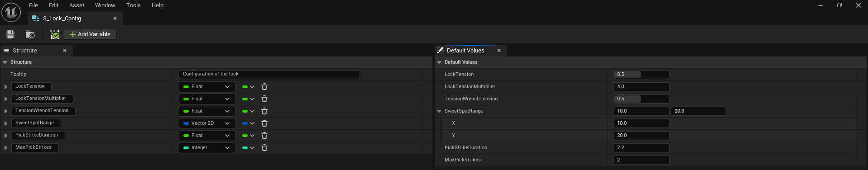Image resolution: width=868 pixels, height=170 pixels.
Task: Edit the SweetSpotRange variable name field
Action: pyautogui.click(x=36, y=123)
